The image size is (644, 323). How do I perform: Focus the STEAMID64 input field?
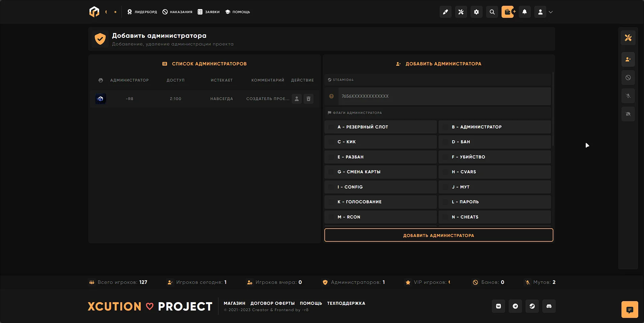click(x=444, y=96)
